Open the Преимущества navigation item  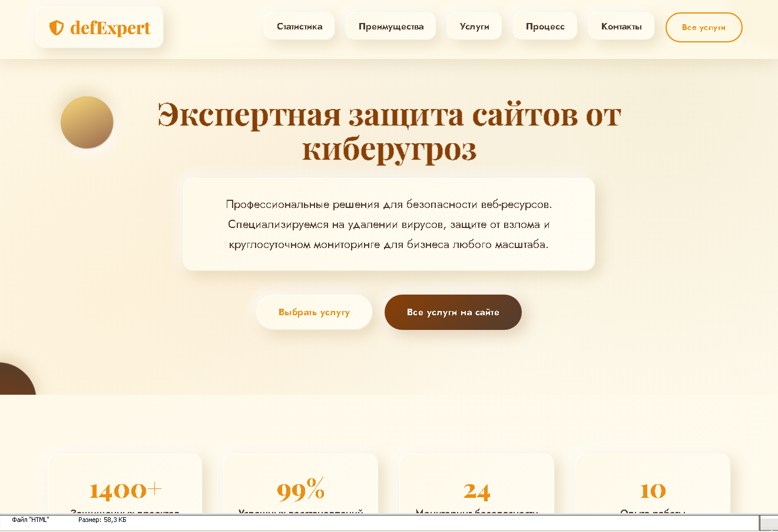coord(390,26)
